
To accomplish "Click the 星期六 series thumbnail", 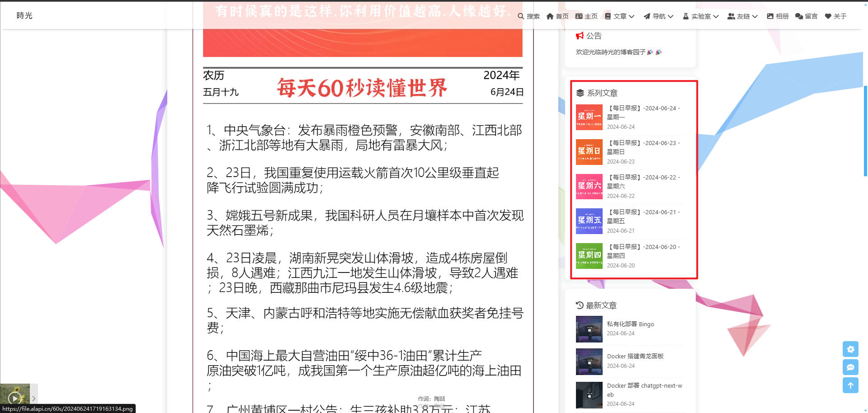I will (589, 187).
